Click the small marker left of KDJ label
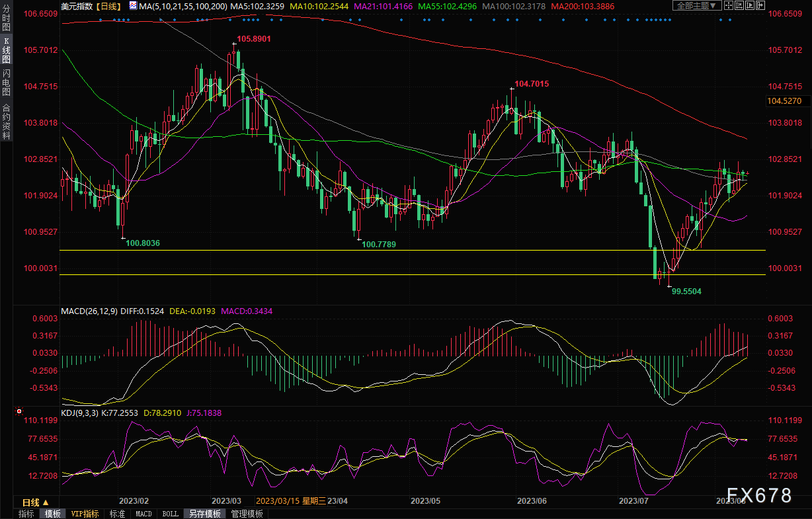 tap(19, 412)
